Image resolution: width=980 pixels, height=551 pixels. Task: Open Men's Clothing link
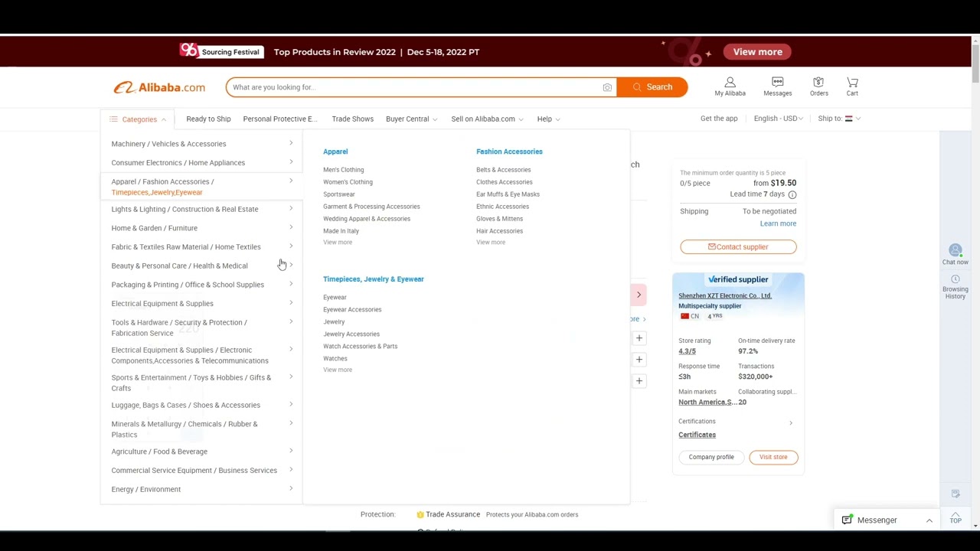343,170
